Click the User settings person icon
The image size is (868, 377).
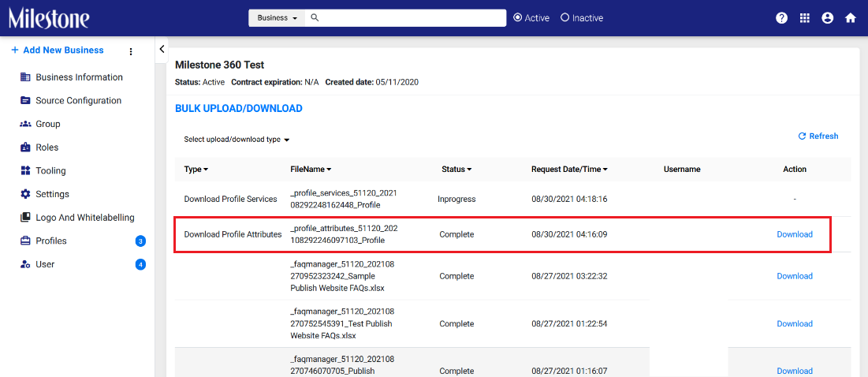25,265
